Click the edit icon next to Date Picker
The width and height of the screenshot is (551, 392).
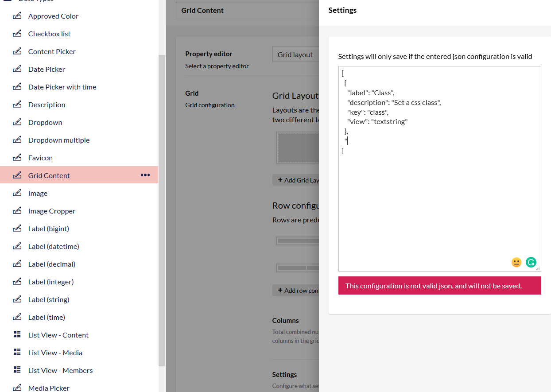point(17,69)
